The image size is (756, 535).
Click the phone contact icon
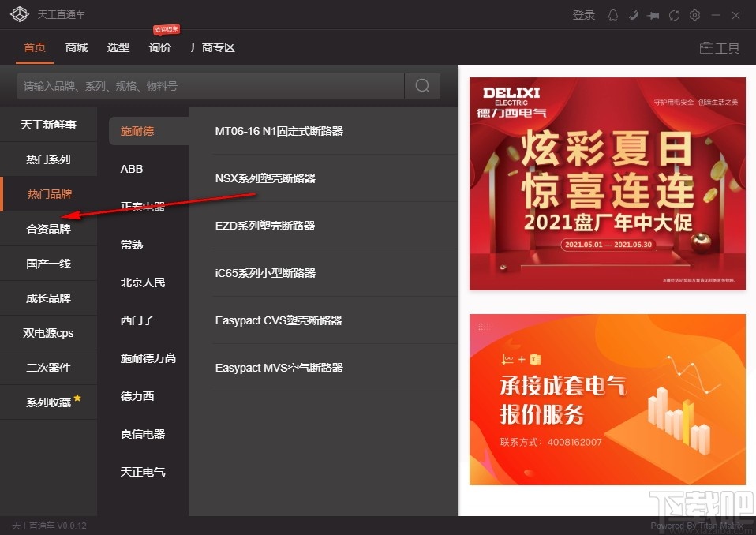tap(634, 15)
